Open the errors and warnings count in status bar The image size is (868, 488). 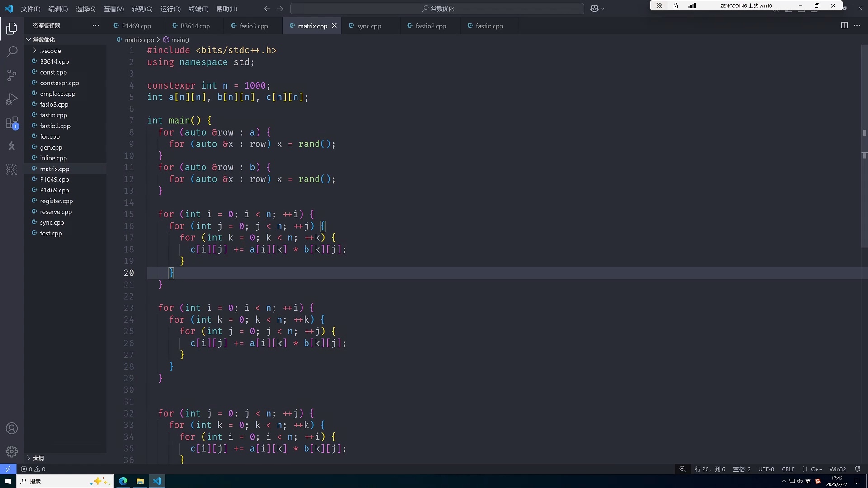[33, 469]
